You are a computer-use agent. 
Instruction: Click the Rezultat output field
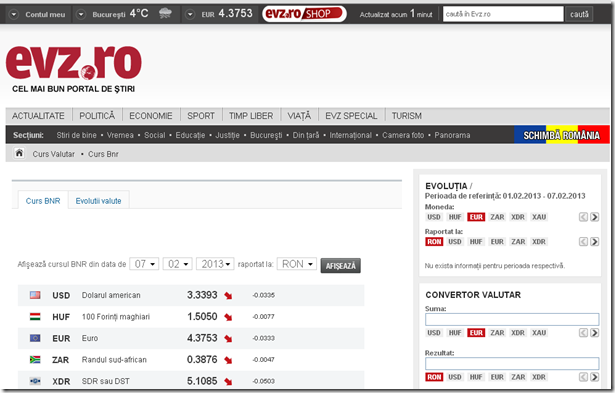(x=512, y=364)
